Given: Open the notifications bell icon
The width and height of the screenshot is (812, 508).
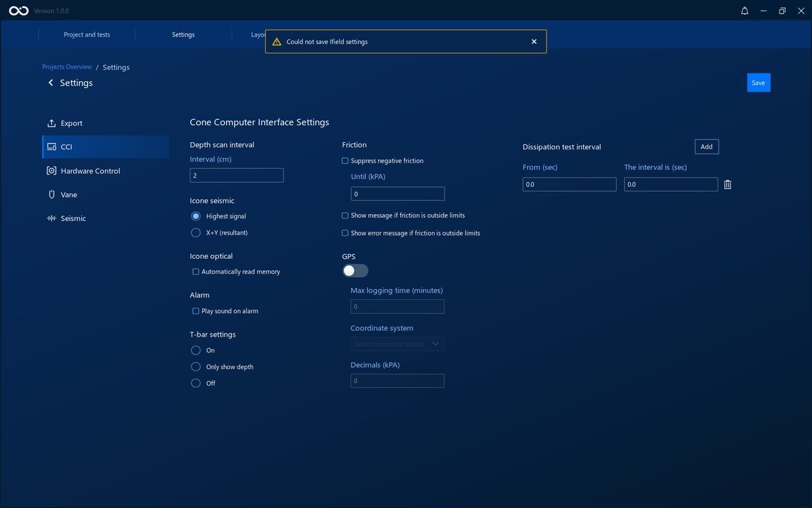Looking at the screenshot, I should [744, 11].
